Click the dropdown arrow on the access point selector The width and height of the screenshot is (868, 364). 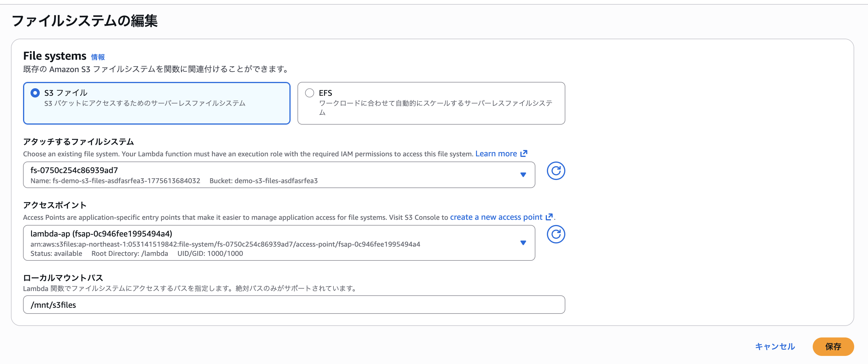(523, 242)
